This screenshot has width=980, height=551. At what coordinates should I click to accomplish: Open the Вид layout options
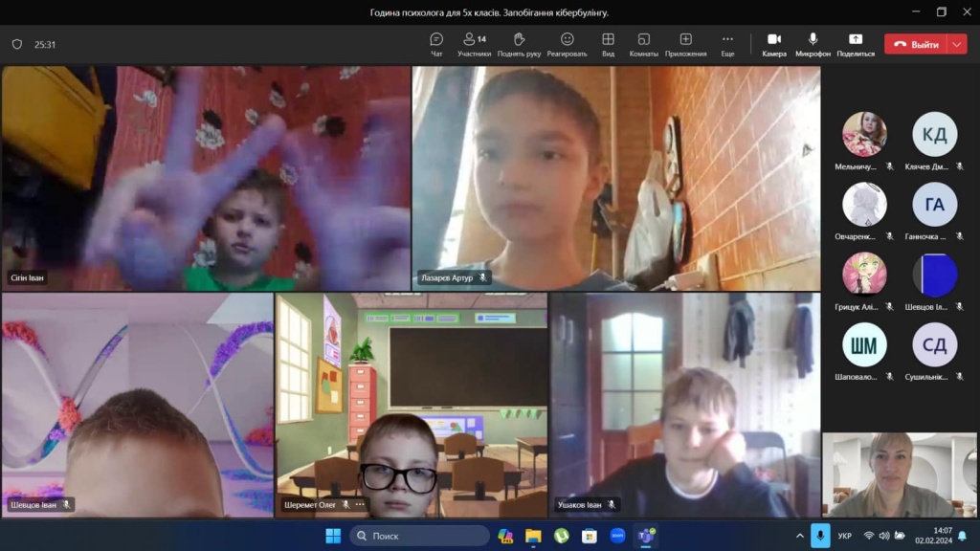608,44
